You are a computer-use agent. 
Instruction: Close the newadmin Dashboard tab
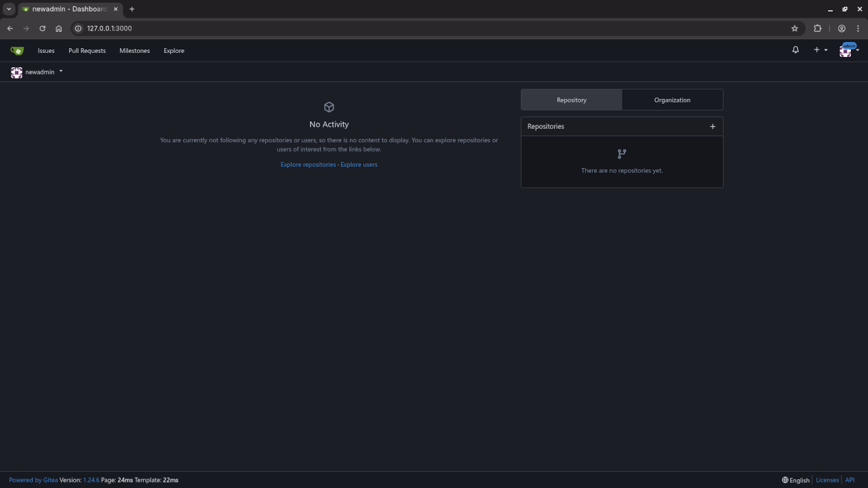tap(115, 9)
